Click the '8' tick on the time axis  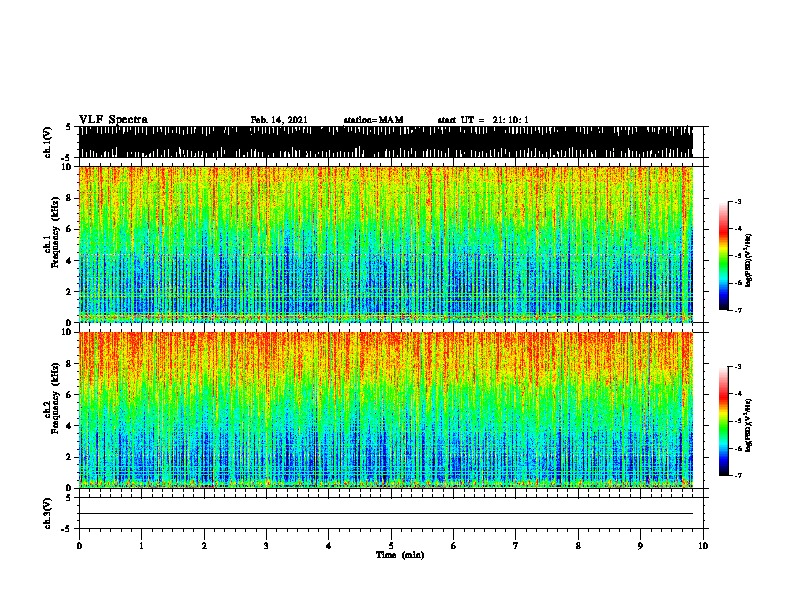578,545
